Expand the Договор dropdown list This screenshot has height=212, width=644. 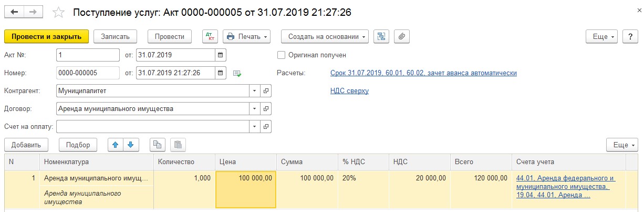[x=254, y=109]
